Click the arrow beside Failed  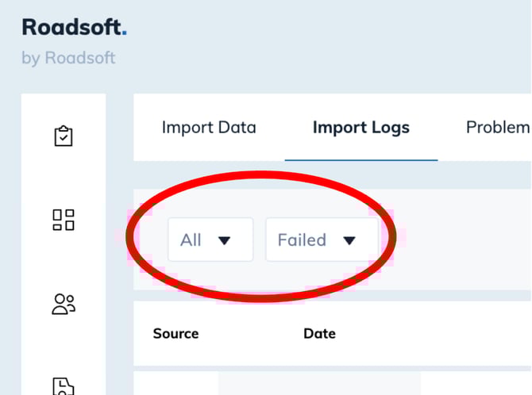[349, 241]
